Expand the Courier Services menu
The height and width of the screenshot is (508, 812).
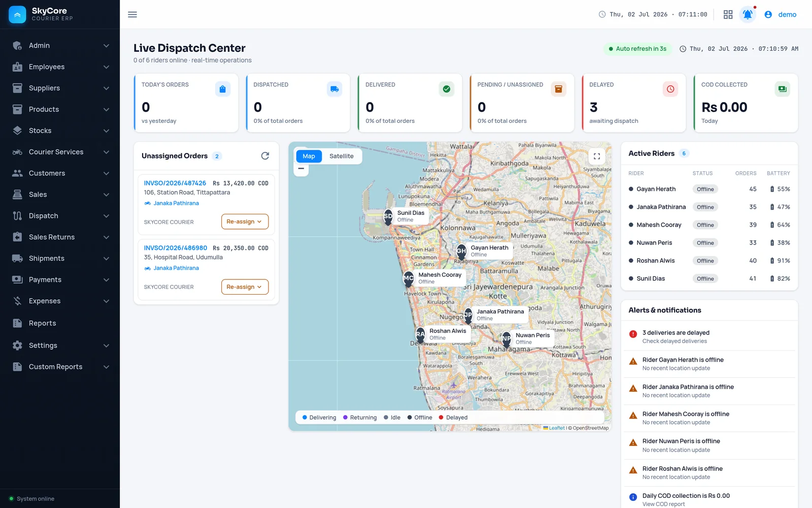click(x=60, y=152)
